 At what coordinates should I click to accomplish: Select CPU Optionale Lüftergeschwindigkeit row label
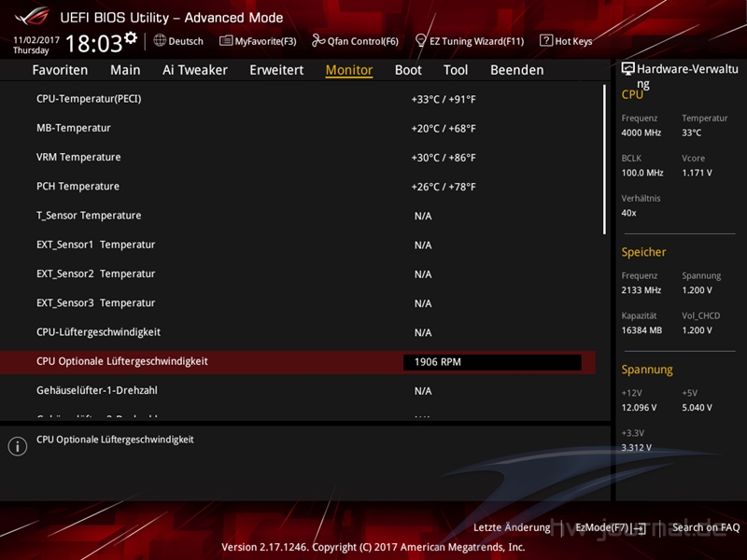point(122,361)
